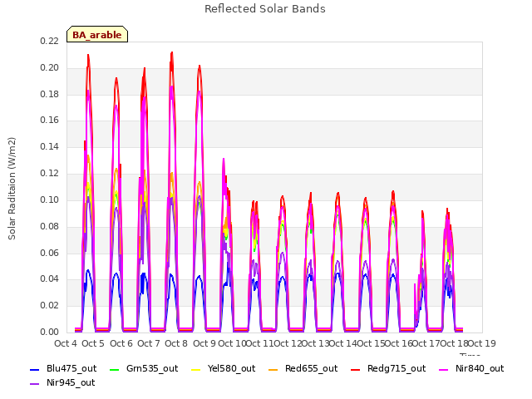Click the Reflected Solar Bands chart title

click(265, 9)
